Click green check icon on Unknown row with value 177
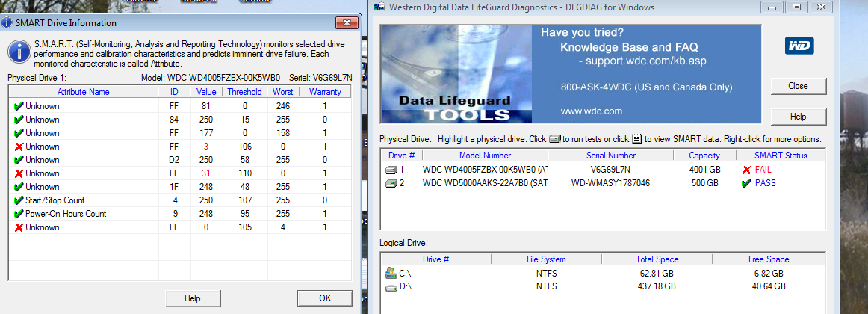The image size is (868, 314). [19, 133]
